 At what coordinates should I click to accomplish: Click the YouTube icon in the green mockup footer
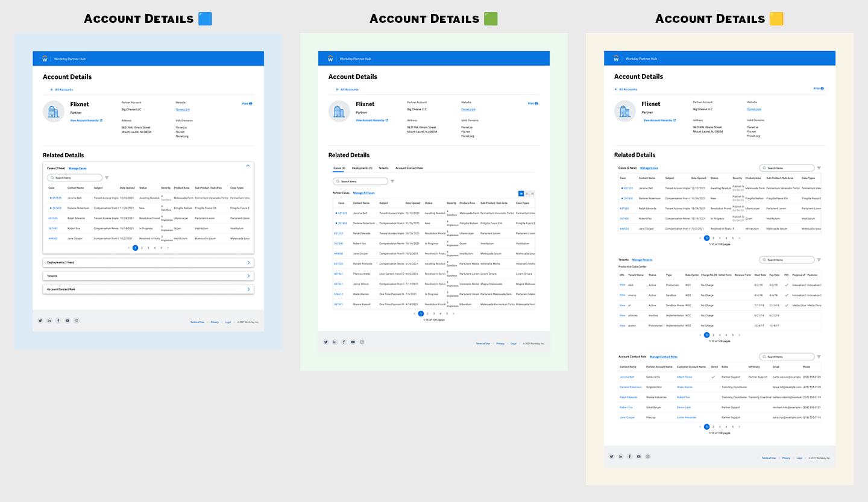(x=353, y=342)
